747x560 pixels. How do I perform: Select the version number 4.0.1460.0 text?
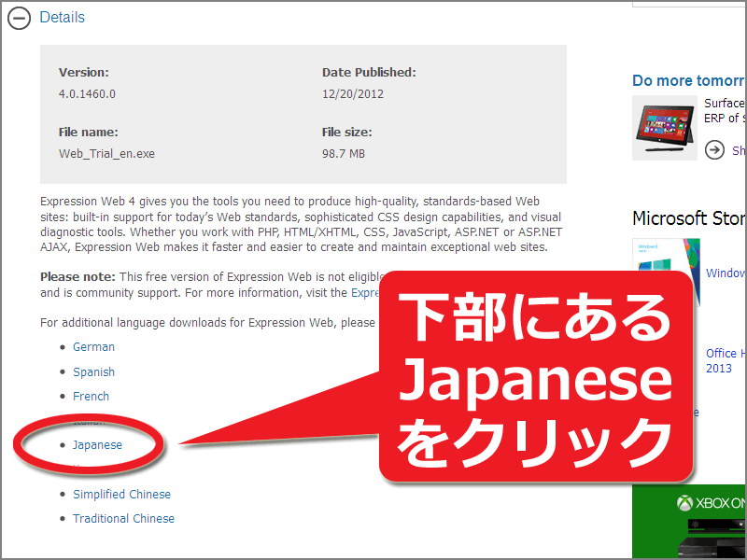87,94
